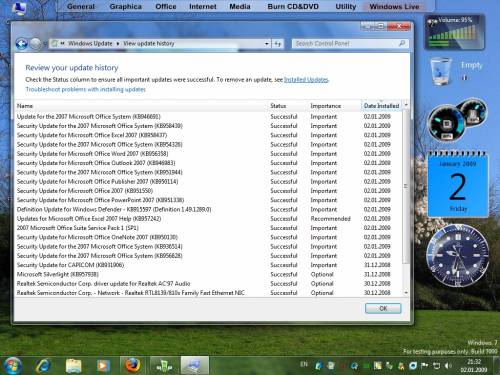500x375 pixels.
Task: Select the Office tab
Action: pyautogui.click(x=166, y=6)
